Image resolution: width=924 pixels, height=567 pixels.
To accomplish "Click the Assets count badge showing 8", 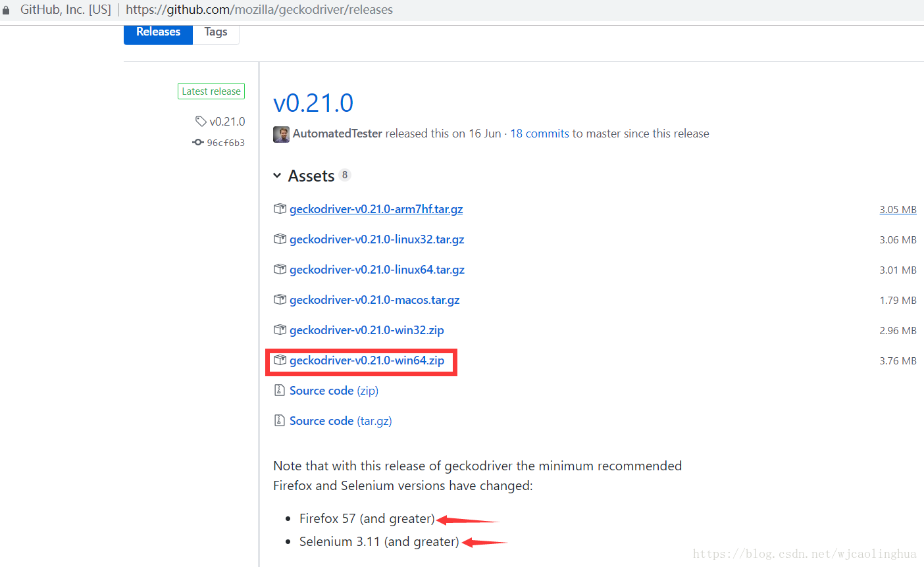I will pyautogui.click(x=345, y=175).
